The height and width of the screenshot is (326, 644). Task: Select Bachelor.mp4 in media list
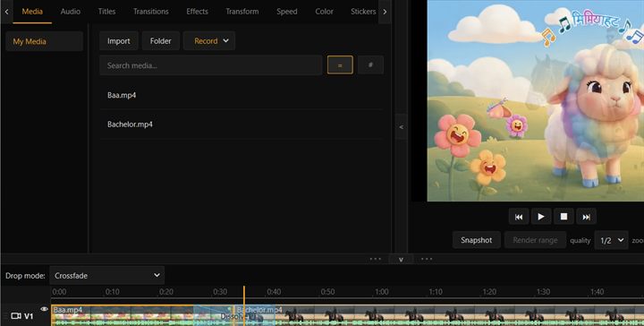pyautogui.click(x=241, y=124)
